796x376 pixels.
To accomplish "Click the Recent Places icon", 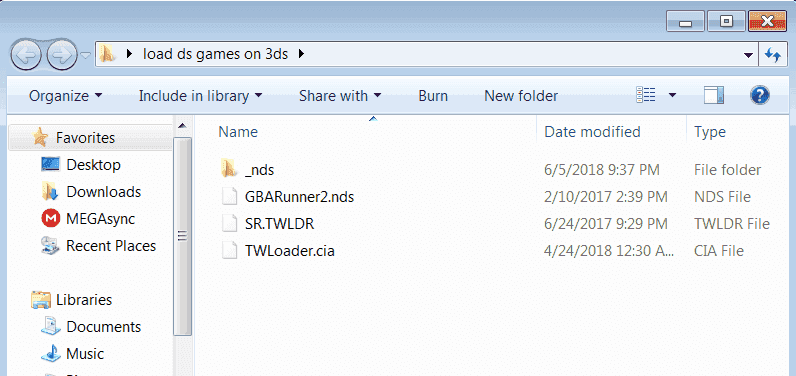I will tap(51, 246).
